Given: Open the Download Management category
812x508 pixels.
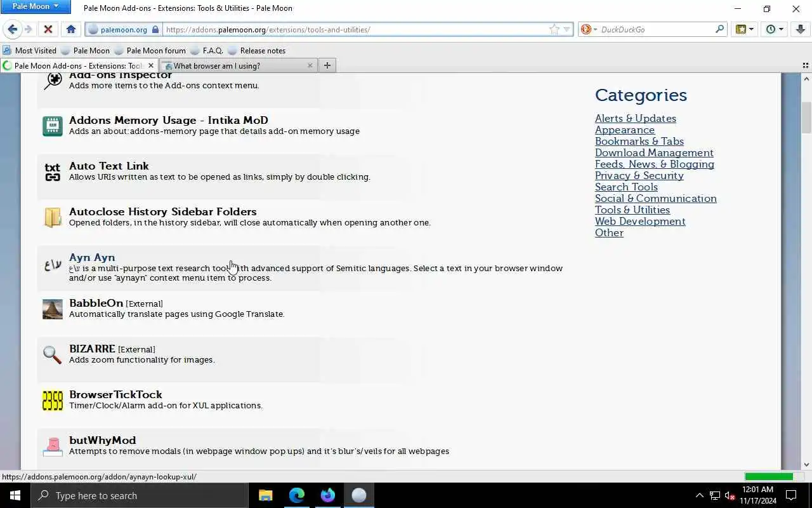Looking at the screenshot, I should 654,152.
